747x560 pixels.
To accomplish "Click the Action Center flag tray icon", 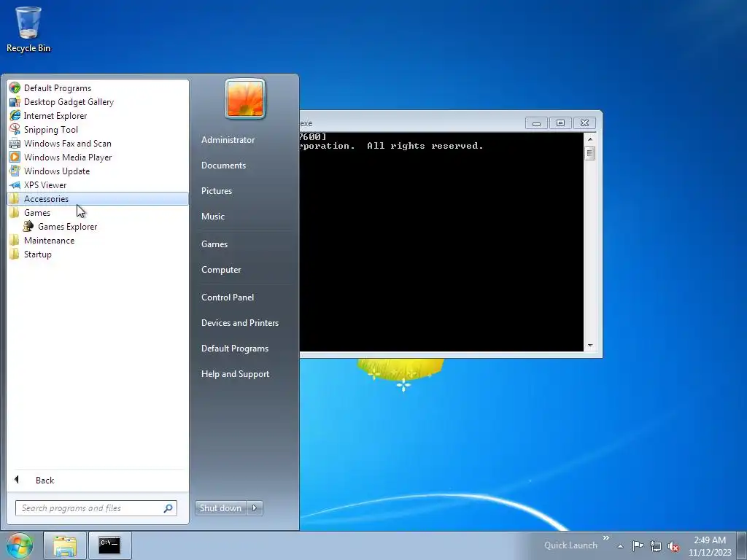I will coord(638,545).
